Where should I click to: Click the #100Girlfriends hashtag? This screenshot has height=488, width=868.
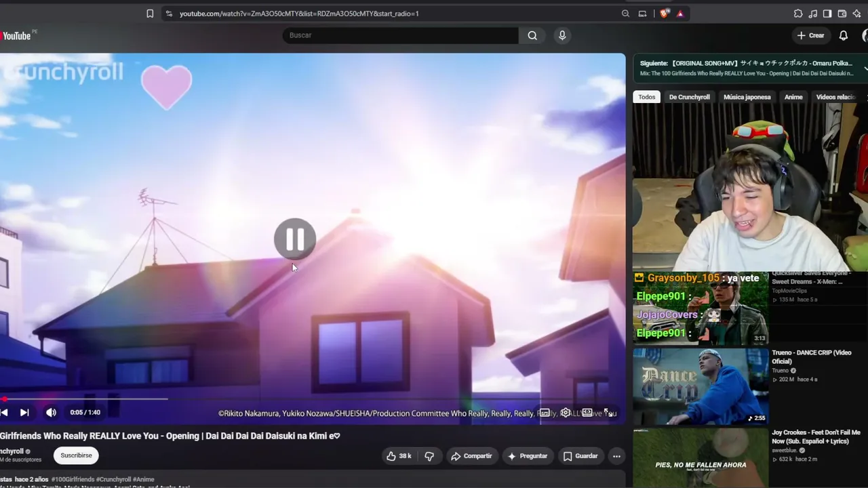[73, 479]
